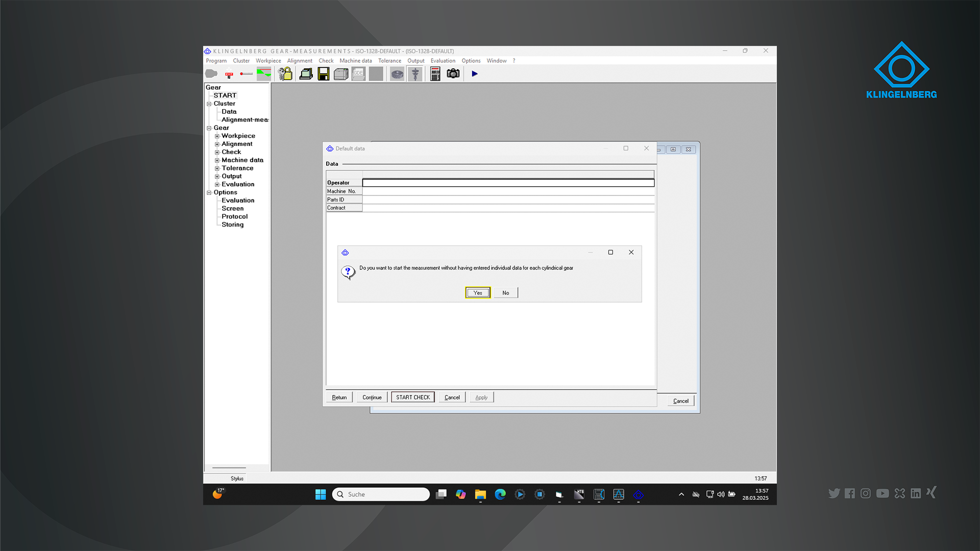Expand the Machine data tree node
980x551 pixels.
tap(217, 161)
